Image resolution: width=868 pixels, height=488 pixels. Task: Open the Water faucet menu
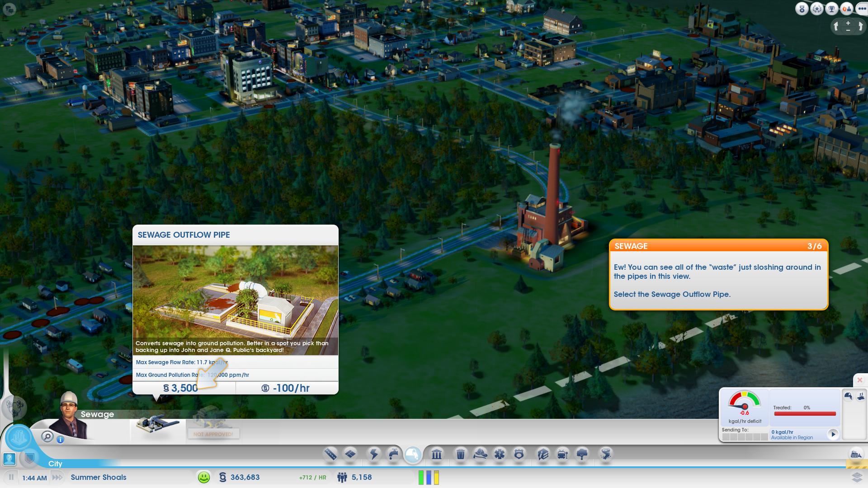(393, 454)
